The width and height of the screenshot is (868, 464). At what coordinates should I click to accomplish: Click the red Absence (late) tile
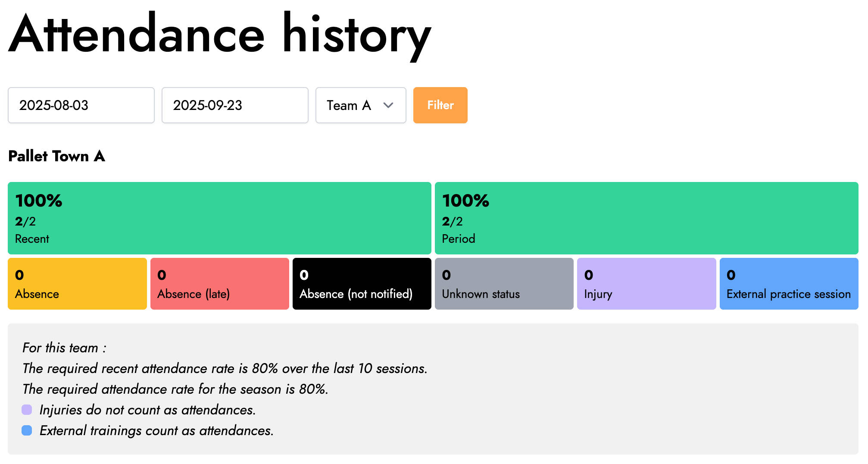pyautogui.click(x=219, y=284)
